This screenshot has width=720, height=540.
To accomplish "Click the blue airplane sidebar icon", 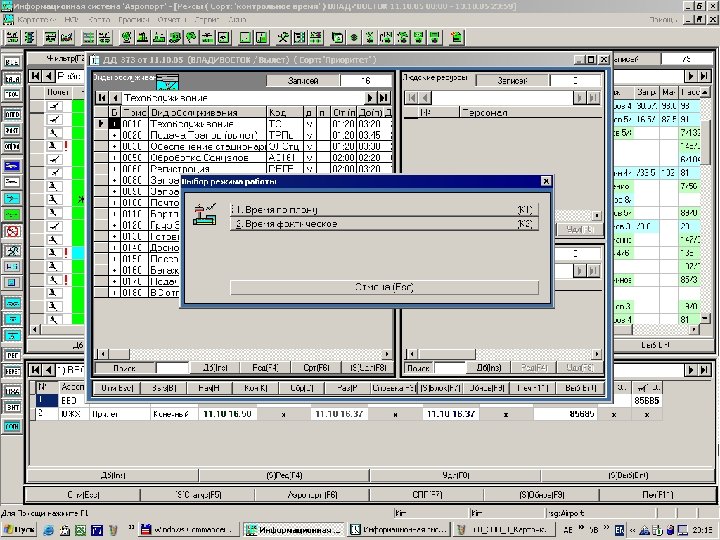I will 12,165.
